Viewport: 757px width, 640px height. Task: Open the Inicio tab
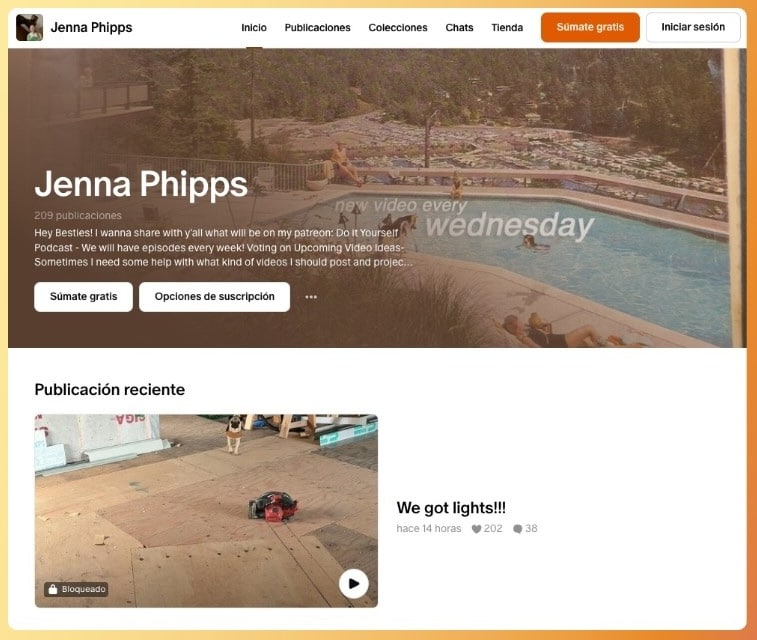pyautogui.click(x=254, y=28)
